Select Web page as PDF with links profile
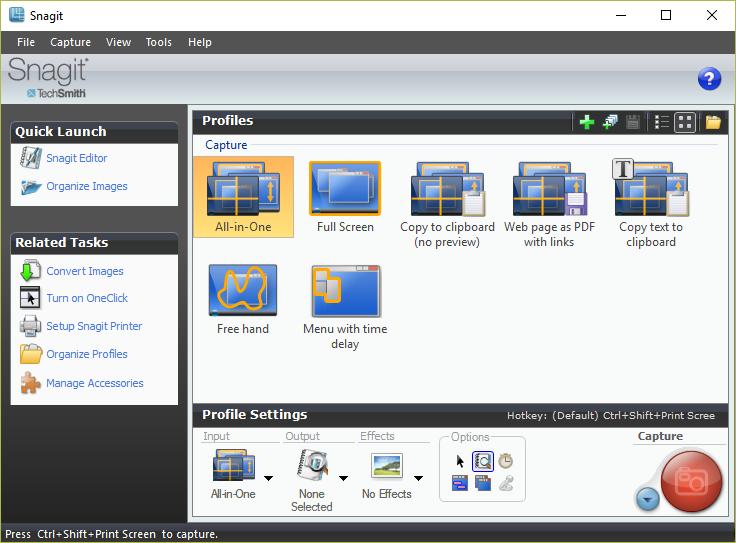736x543 pixels. point(549,204)
